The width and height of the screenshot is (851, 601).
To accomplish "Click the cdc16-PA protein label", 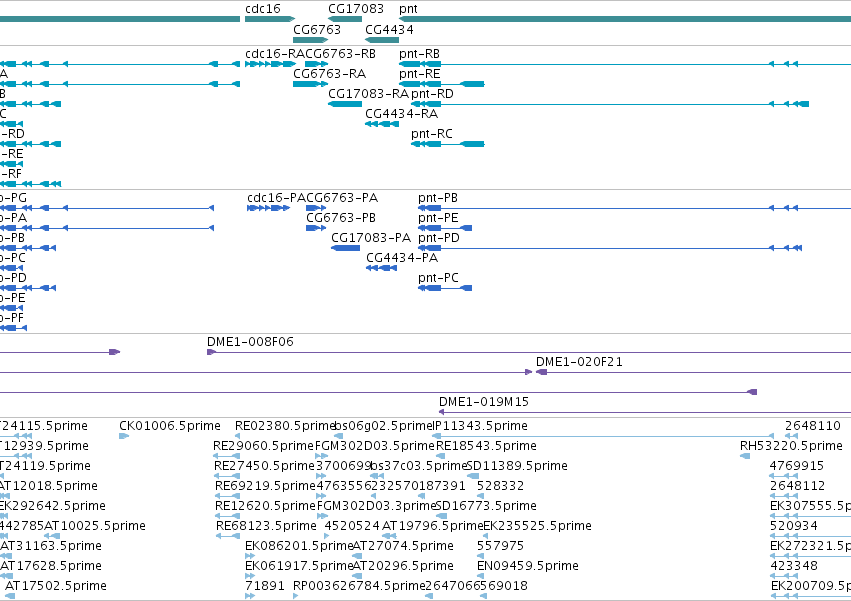I will click(276, 198).
